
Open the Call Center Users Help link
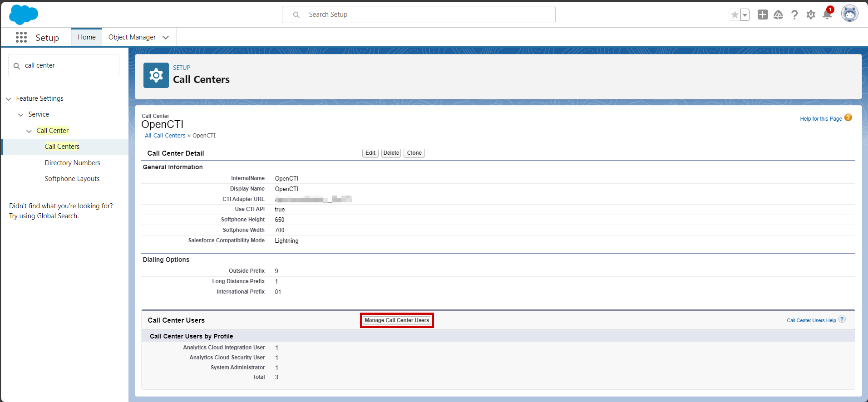tap(811, 320)
